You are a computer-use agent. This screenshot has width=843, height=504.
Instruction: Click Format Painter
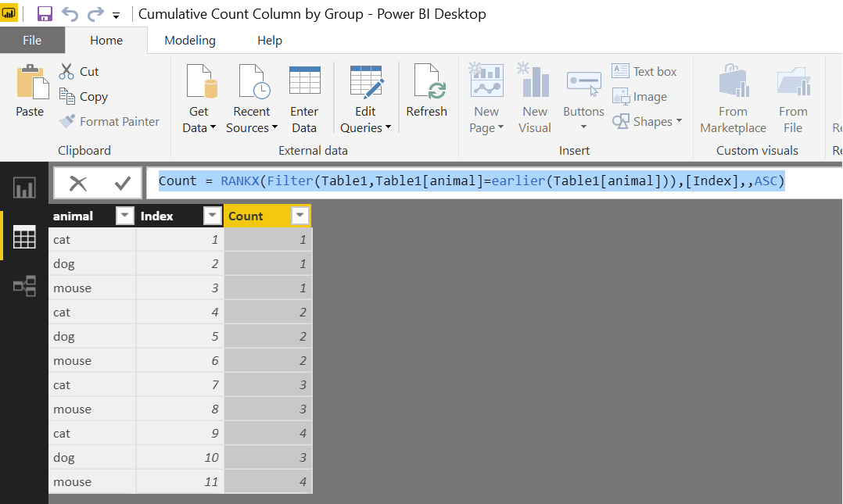click(109, 121)
